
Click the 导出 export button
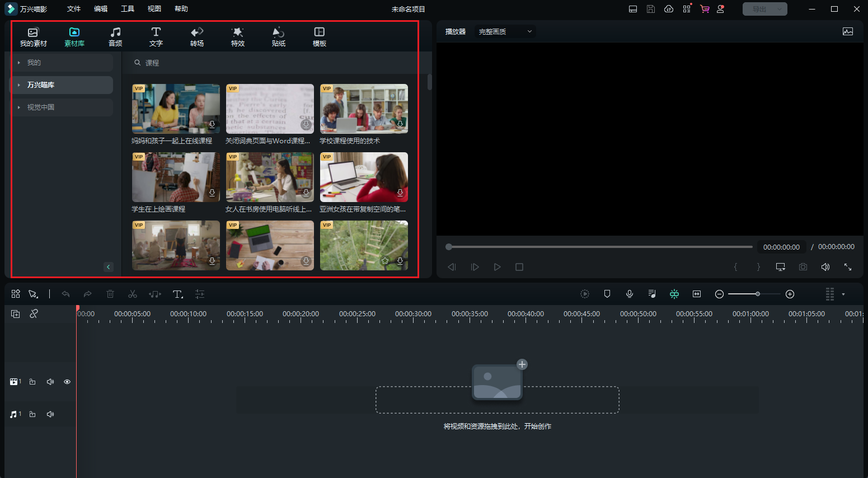[x=759, y=9]
